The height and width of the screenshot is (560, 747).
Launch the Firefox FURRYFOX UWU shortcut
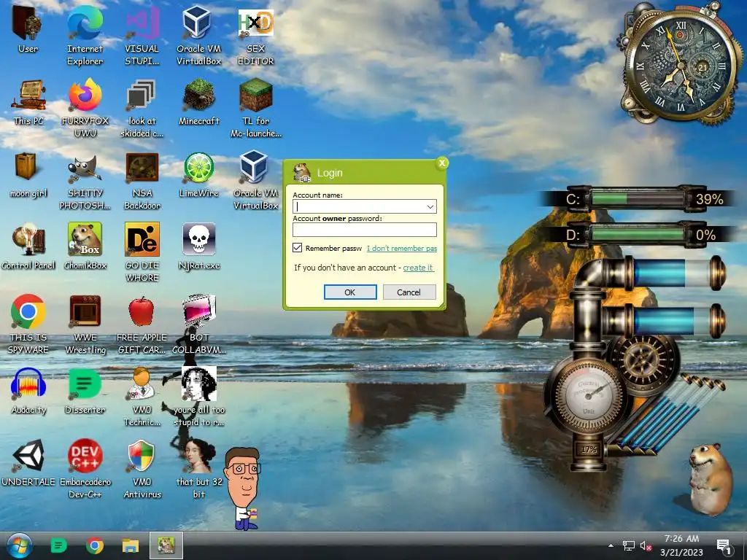pos(85,108)
